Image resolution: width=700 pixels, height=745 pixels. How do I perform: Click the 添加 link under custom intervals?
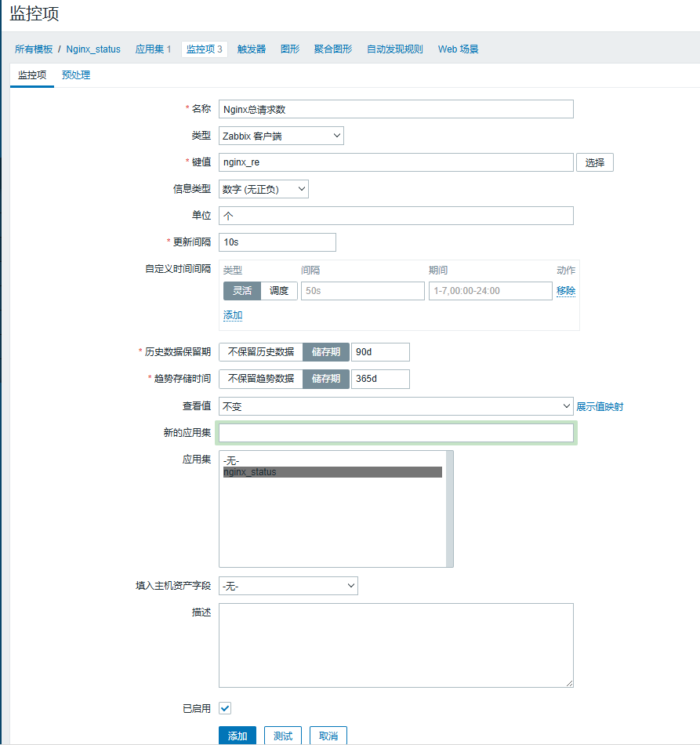point(233,315)
